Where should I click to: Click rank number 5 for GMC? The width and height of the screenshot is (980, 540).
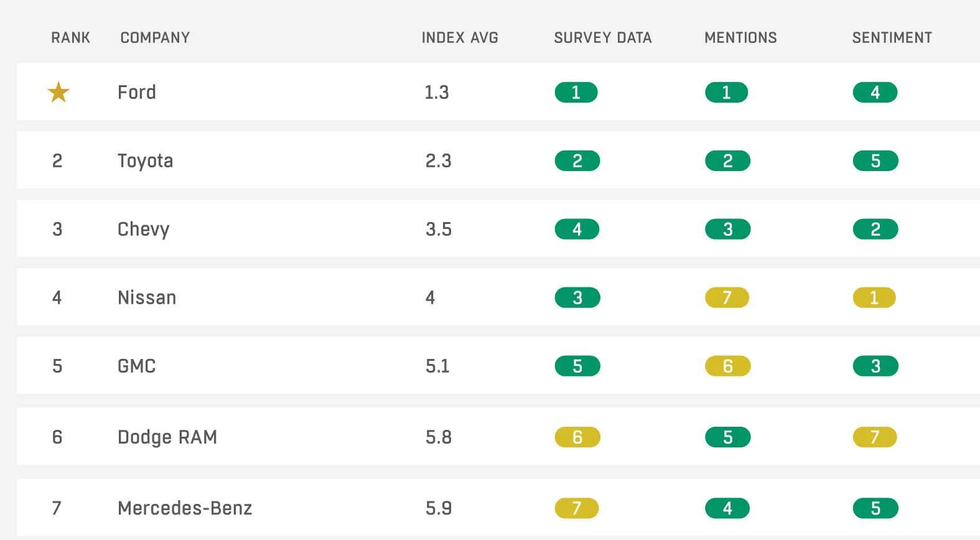coord(57,366)
